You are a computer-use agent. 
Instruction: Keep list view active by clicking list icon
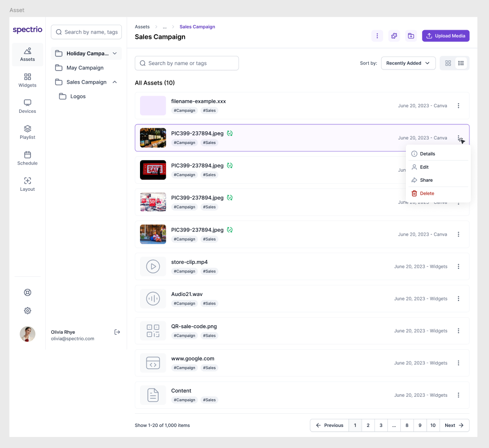pyautogui.click(x=461, y=63)
